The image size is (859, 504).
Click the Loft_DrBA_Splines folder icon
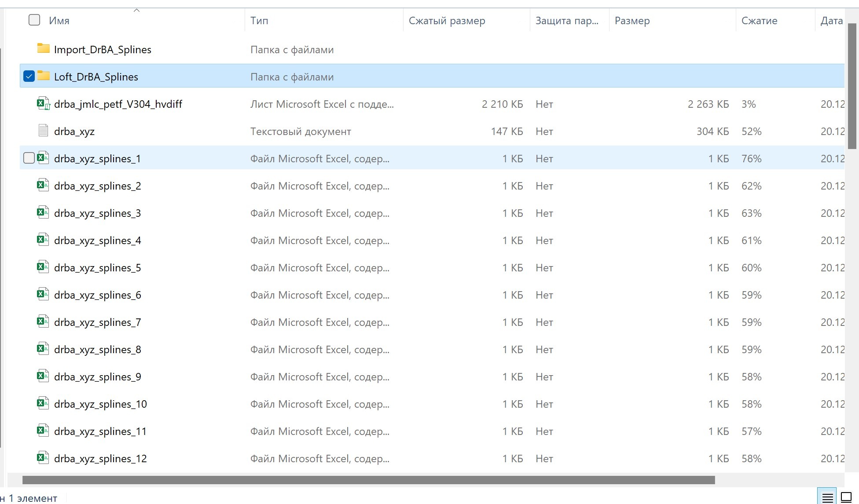[x=43, y=76]
